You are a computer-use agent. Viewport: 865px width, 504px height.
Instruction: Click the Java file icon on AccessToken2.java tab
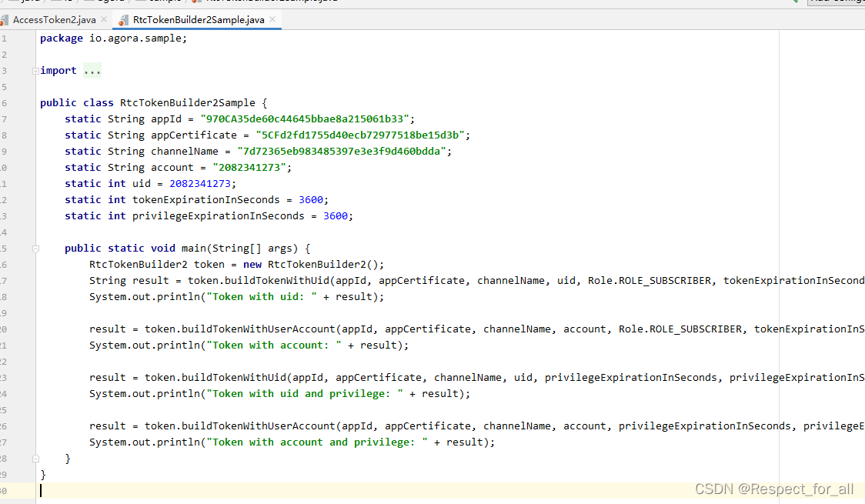[x=6, y=19]
